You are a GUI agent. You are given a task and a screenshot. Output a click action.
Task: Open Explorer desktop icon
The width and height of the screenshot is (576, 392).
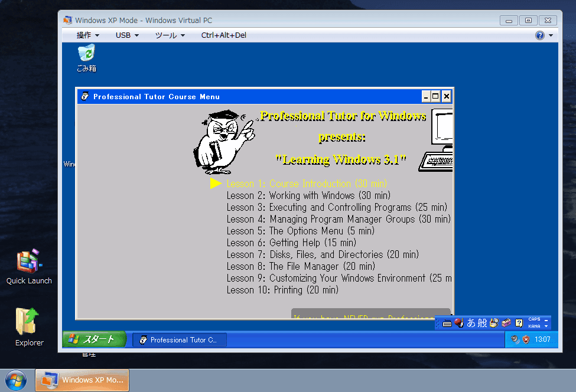[x=29, y=327]
